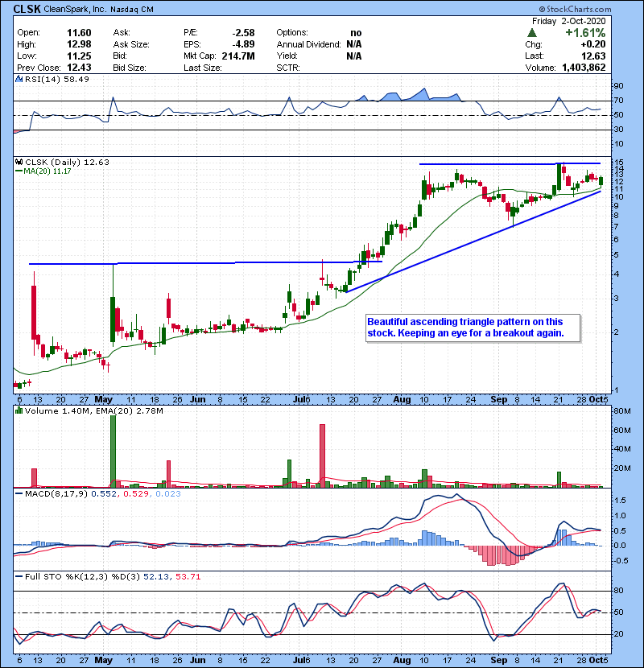The width and height of the screenshot is (644, 668).
Task: Click the 70 level on the RSI scale
Action: [618, 101]
